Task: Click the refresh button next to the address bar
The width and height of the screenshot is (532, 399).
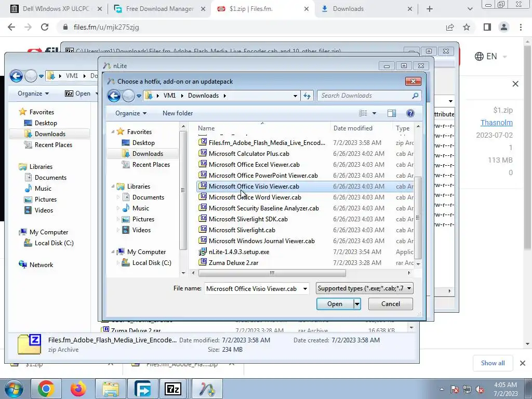Action: (307, 96)
